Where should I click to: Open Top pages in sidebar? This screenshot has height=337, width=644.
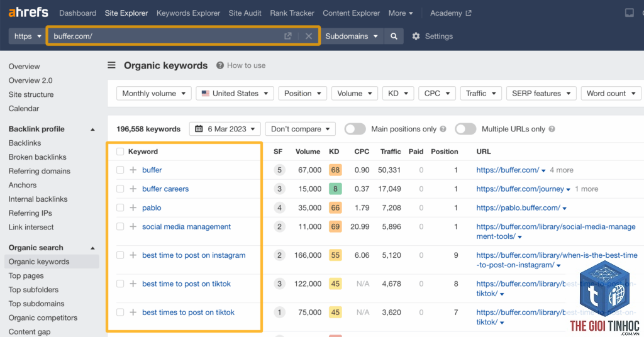pos(26,275)
